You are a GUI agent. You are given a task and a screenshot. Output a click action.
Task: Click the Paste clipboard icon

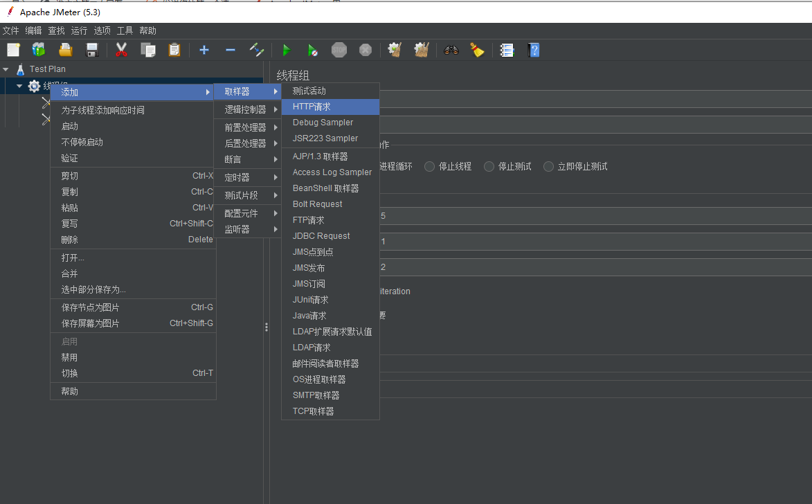(174, 50)
